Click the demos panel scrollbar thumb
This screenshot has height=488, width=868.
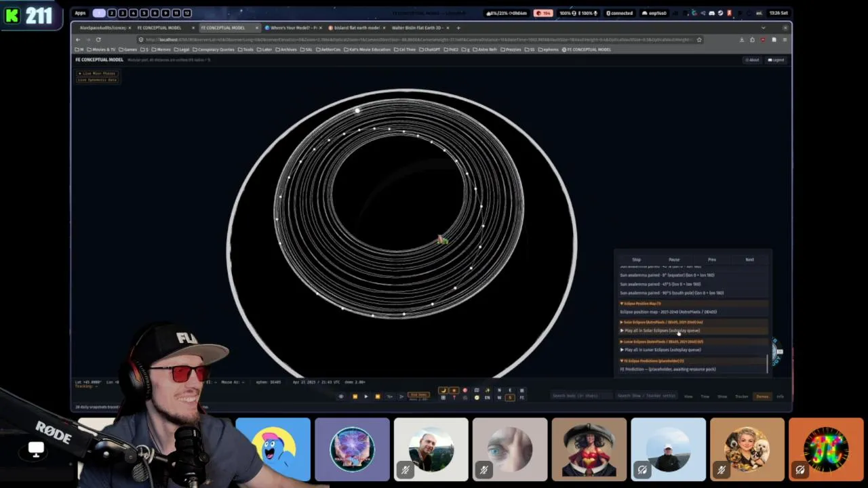(x=768, y=363)
